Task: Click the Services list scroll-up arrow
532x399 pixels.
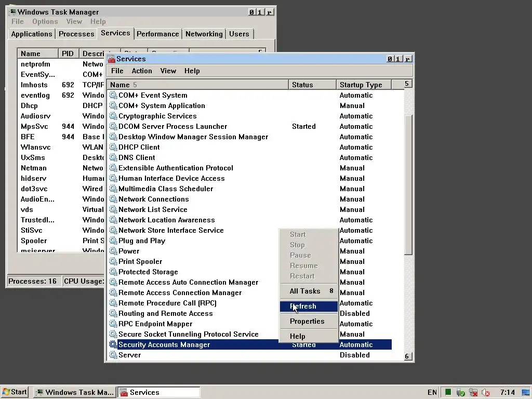Action: click(x=408, y=84)
